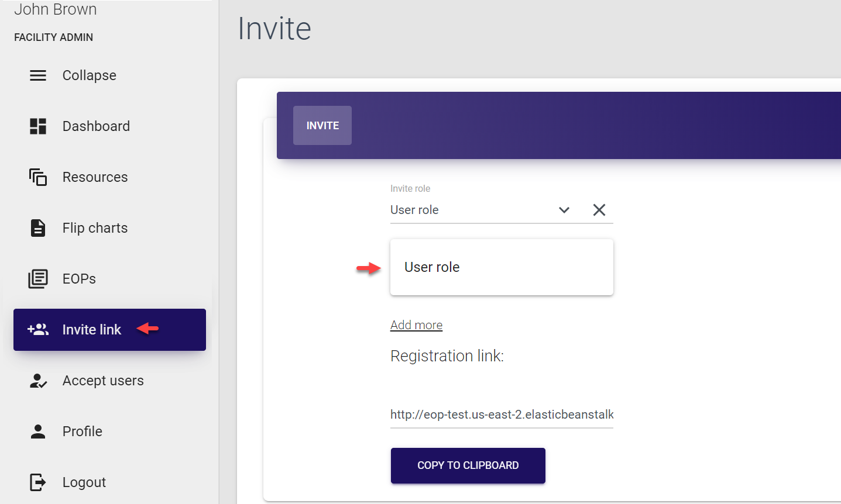The image size is (841, 504).
Task: Go to Accept users menu item
Action: (x=103, y=381)
